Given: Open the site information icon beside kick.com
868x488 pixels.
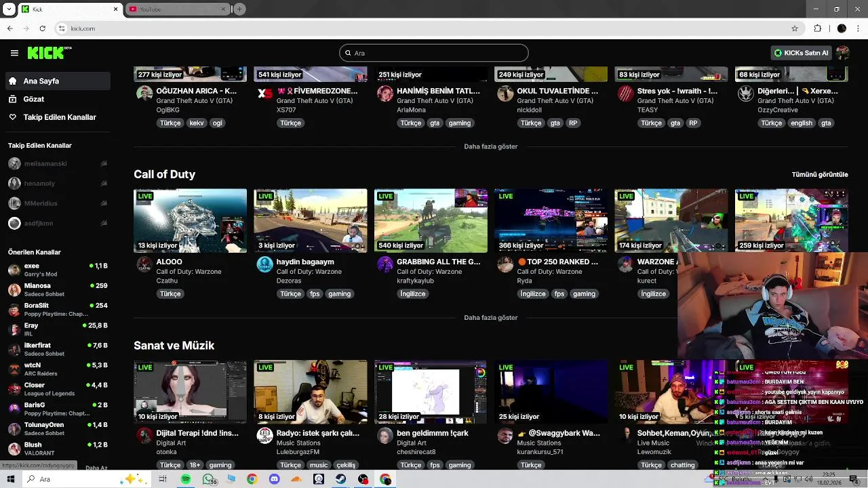Looking at the screenshot, I should click(62, 28).
